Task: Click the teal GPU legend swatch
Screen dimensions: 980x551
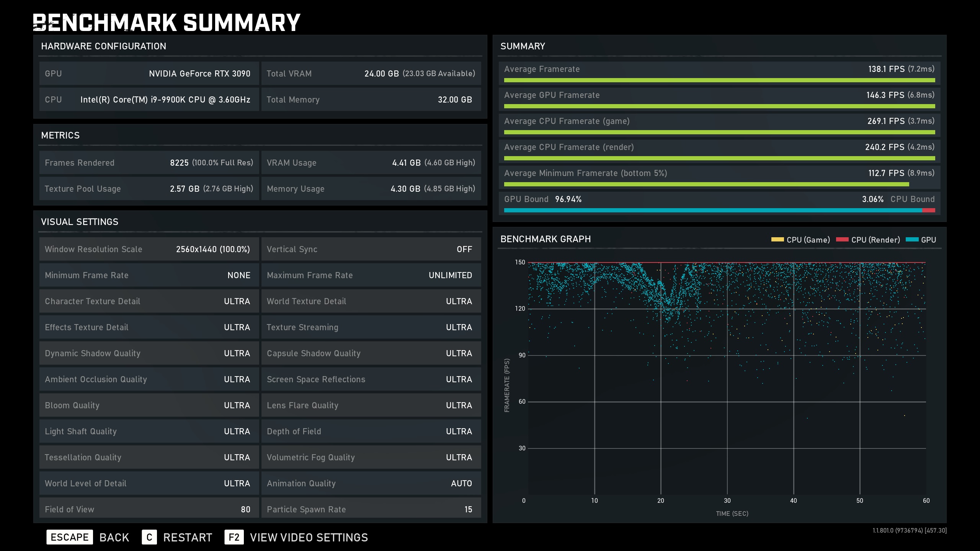Action: pyautogui.click(x=912, y=240)
